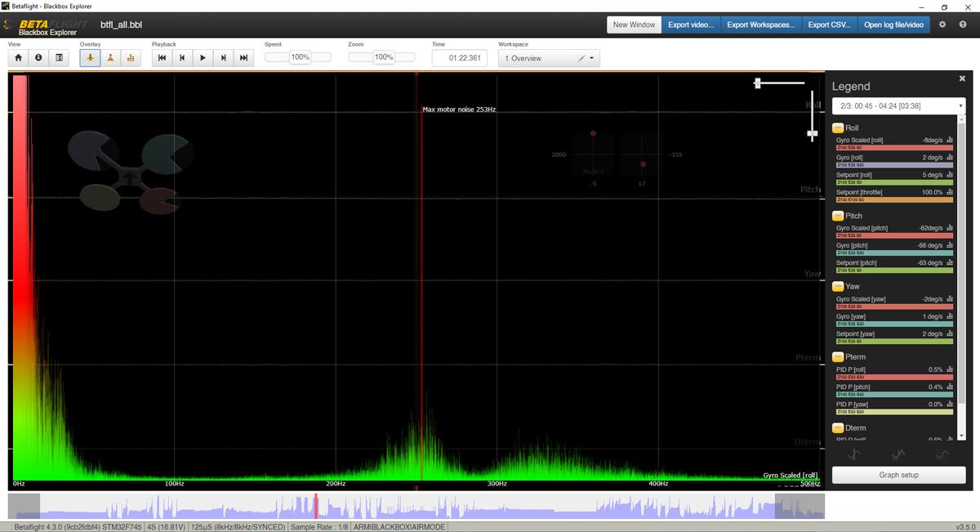Click status bar text Sample Rate : 1/8

[x=320, y=527]
